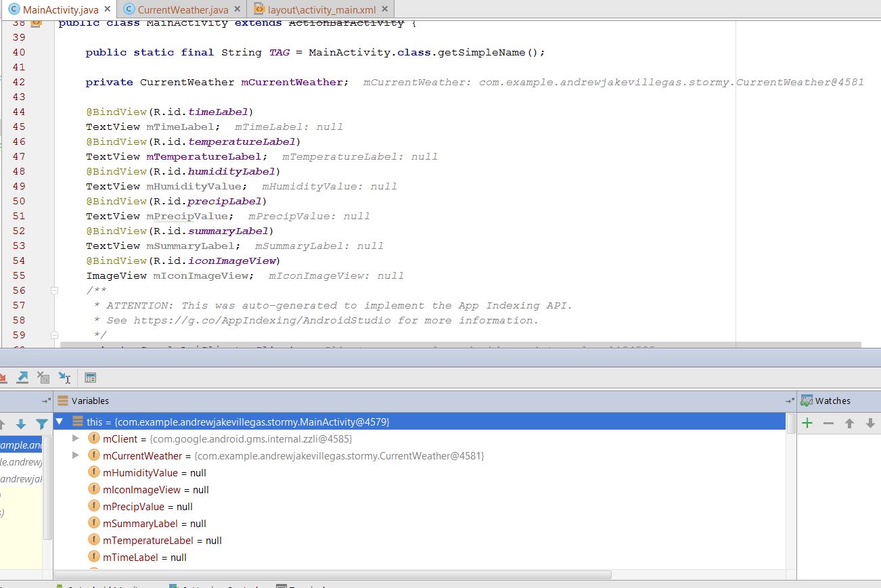881x588 pixels.
Task: Open the layout\activity_main.xml tab
Action: tap(321, 10)
